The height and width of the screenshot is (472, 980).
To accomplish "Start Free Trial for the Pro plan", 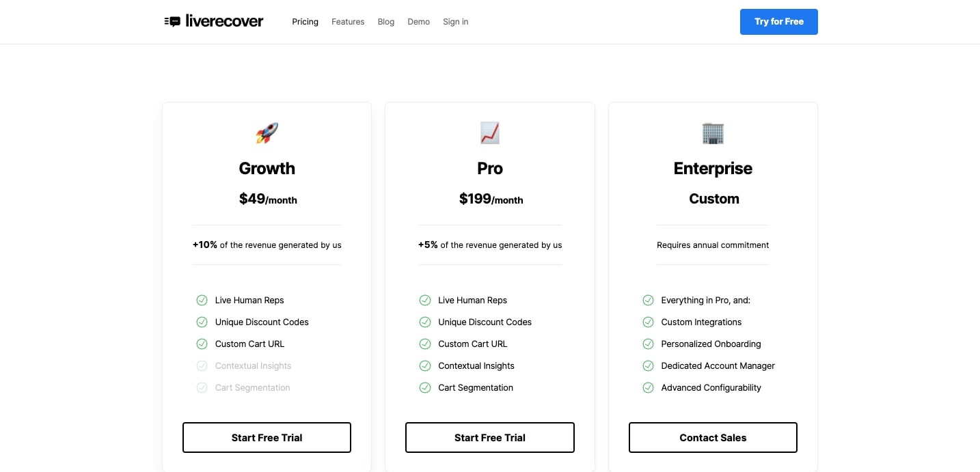I will point(490,438).
